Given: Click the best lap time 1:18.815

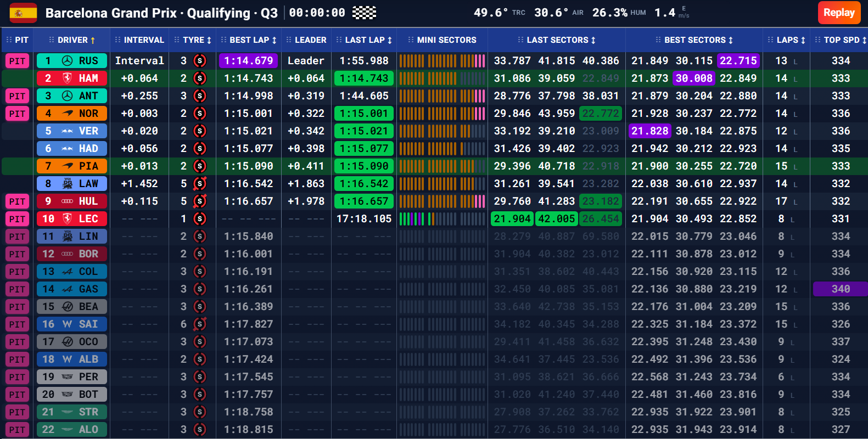Looking at the screenshot, I should [x=248, y=430].
